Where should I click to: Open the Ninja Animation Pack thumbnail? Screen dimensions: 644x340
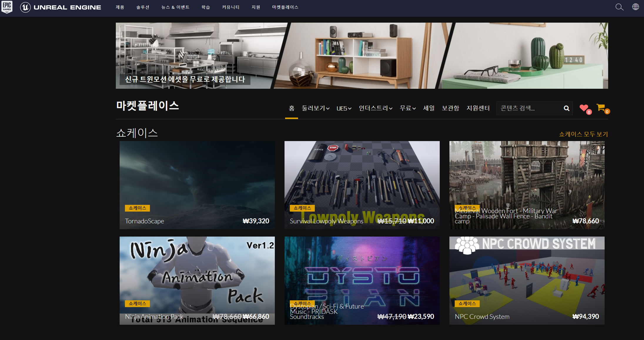click(197, 281)
